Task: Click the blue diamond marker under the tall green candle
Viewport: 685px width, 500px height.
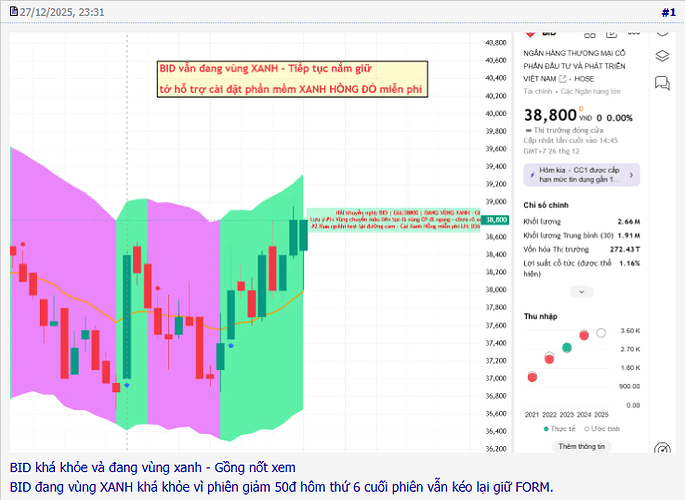Action: click(x=127, y=385)
